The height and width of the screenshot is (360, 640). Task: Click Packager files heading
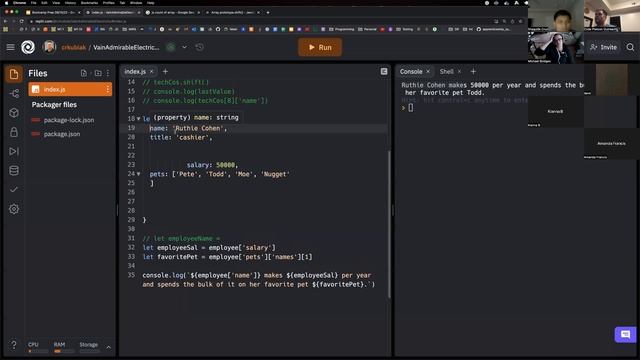click(x=54, y=105)
